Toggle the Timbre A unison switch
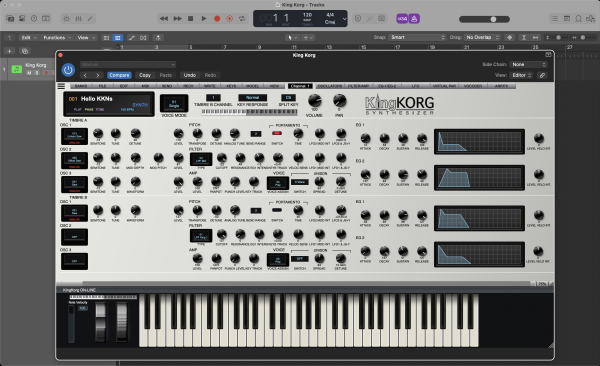The height and width of the screenshot is (366, 600). [300, 182]
